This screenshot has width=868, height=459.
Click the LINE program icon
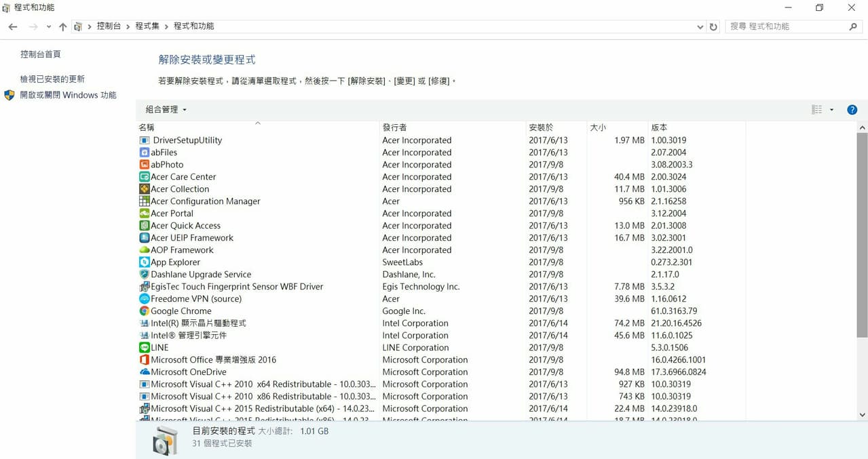144,348
